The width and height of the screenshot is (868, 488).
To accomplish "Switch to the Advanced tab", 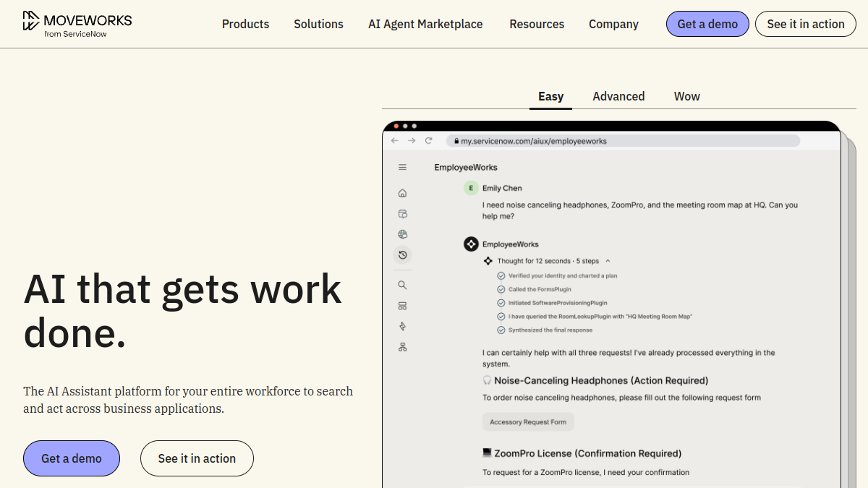I will pos(618,96).
